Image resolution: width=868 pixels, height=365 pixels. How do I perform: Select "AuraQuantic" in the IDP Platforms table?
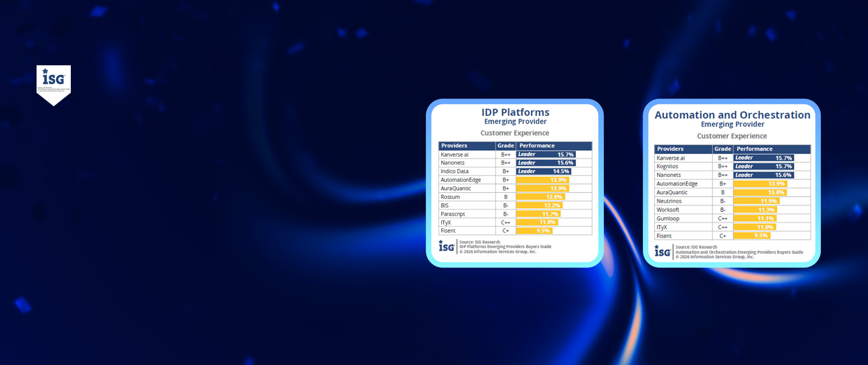click(456, 188)
